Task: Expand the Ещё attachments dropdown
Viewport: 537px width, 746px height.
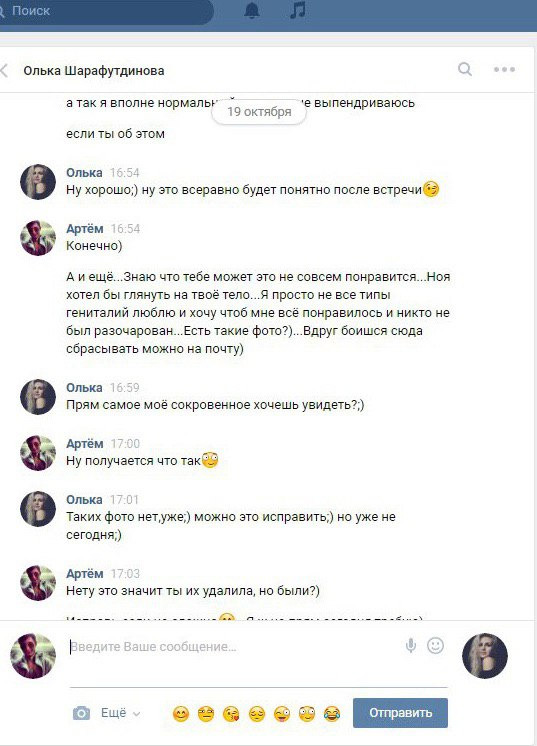Action: pyautogui.click(x=121, y=713)
